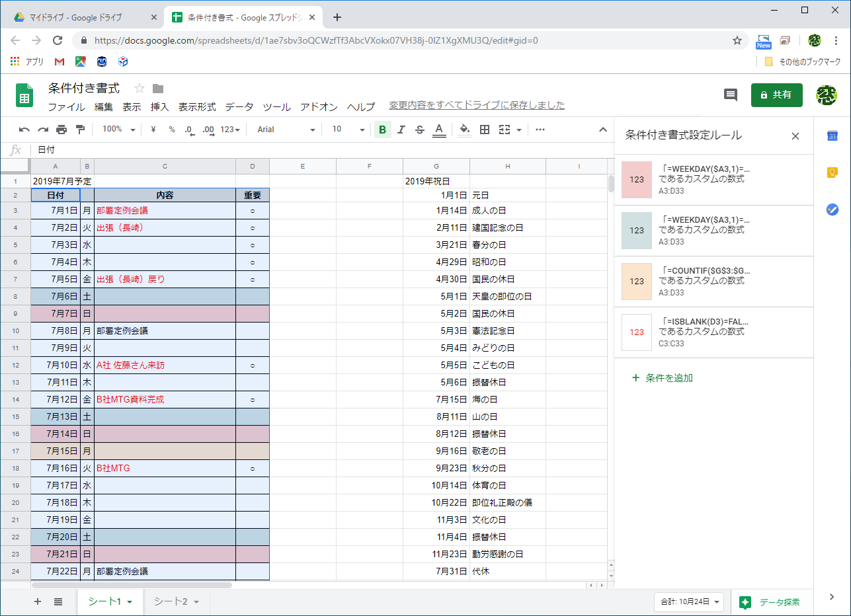Click the formula bar showing 日付

pyautogui.click(x=321, y=150)
